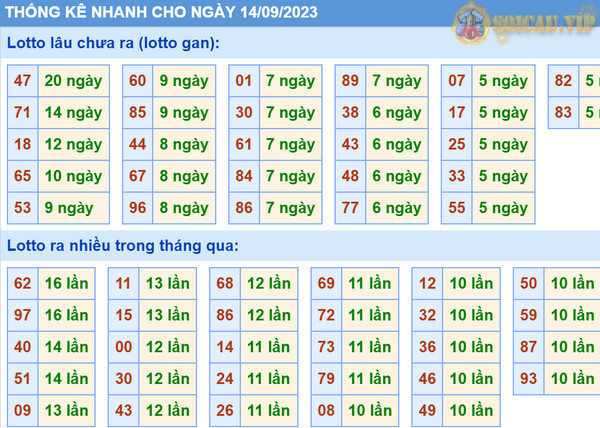Click number 36 in frequent lotto table
600x428 pixels.
(427, 347)
